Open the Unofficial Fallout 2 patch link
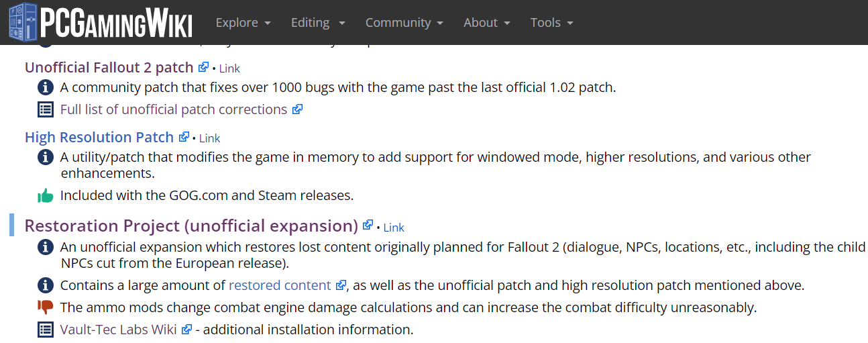868x343 pixels. pos(110,67)
